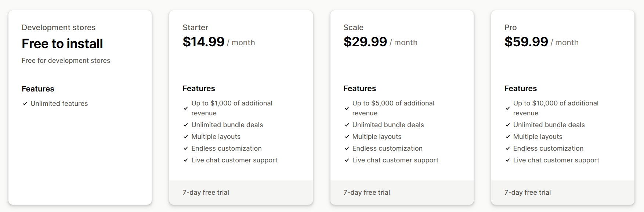Click the Pro 7-day free trial footer

pyautogui.click(x=562, y=193)
